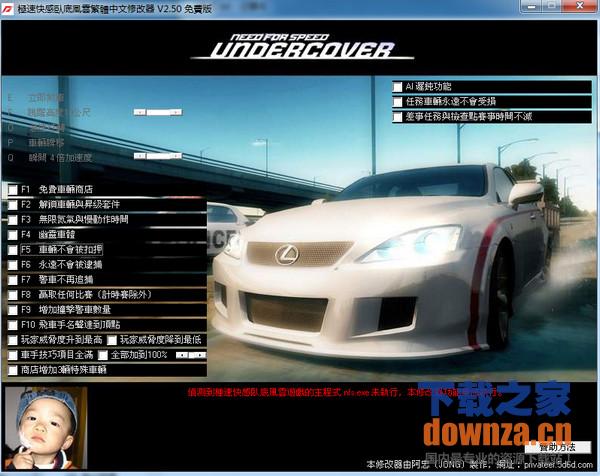Click the trainer icon in title bar
This screenshot has width=600, height=476.
tap(7, 9)
